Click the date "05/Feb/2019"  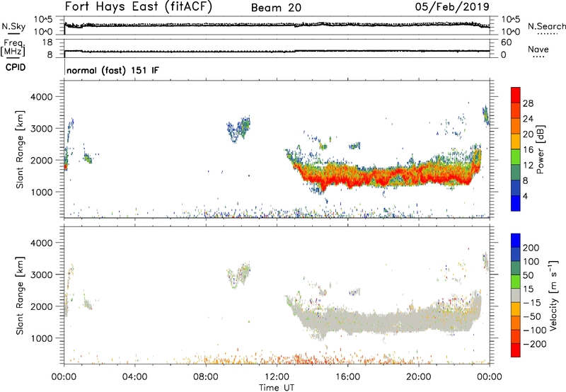pyautogui.click(x=452, y=6)
